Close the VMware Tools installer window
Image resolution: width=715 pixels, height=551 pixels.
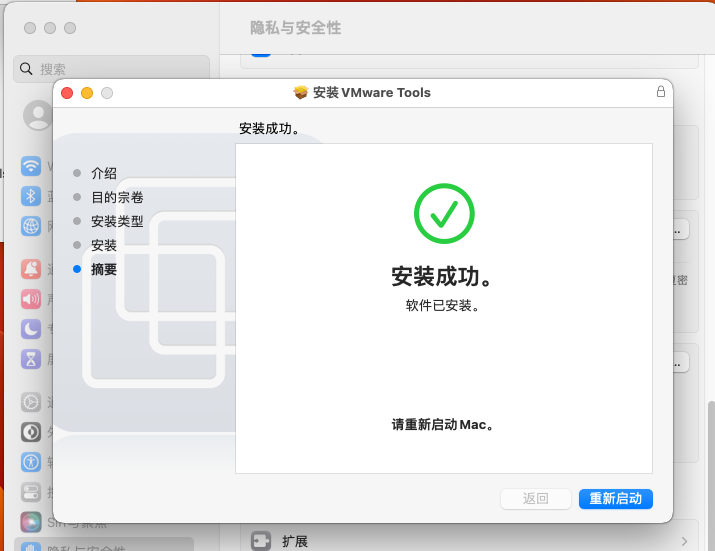[67, 93]
